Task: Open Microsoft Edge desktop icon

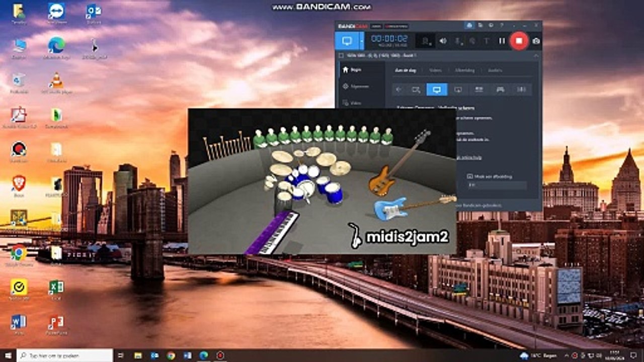Action: coord(56,48)
